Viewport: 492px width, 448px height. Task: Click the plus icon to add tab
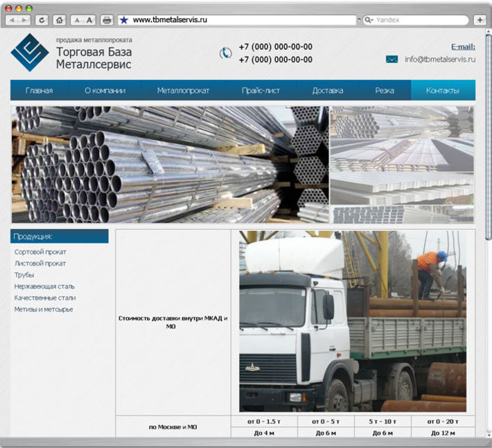(480, 20)
